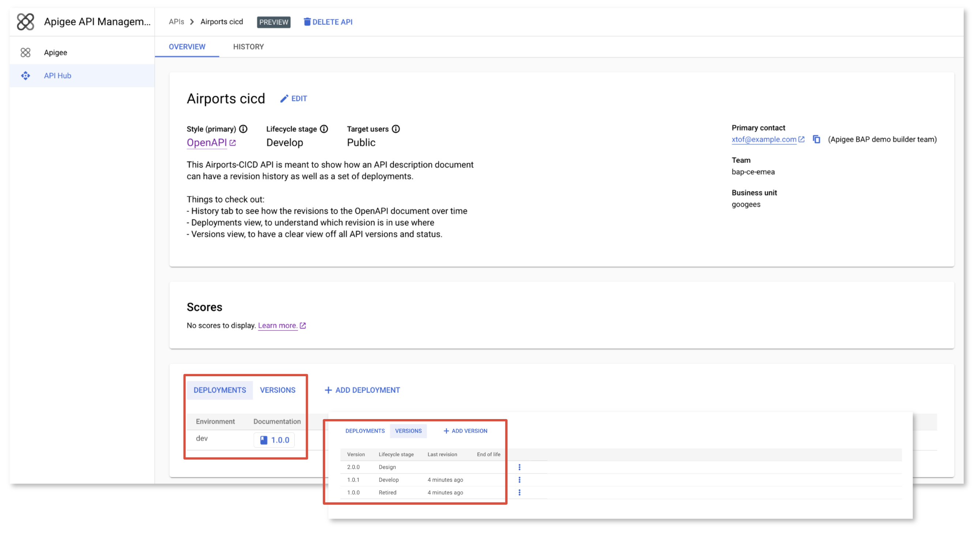This screenshot has height=538, width=980.
Task: Open the 1.0.0 documentation chip for dev
Action: click(x=274, y=440)
